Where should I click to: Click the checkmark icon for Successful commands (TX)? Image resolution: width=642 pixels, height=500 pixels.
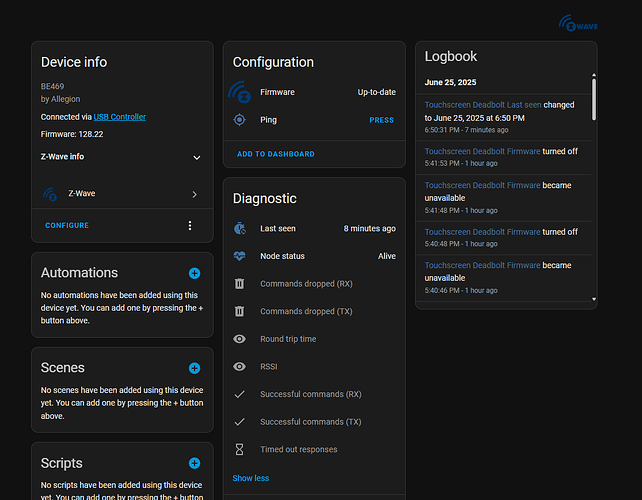240,422
